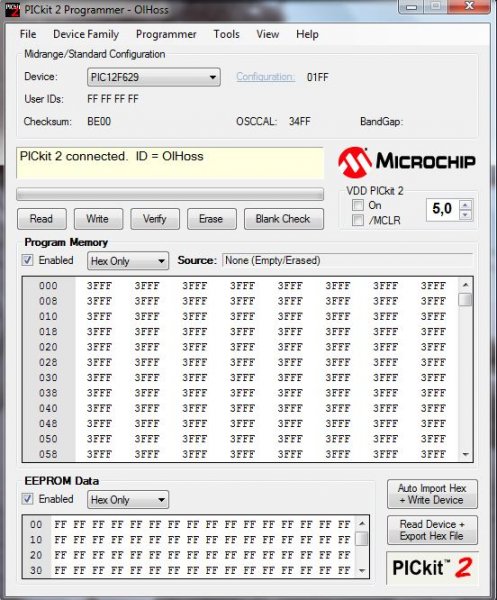Click the first 3FFF cell in row 000
The height and width of the screenshot is (600, 497).
(x=99, y=286)
